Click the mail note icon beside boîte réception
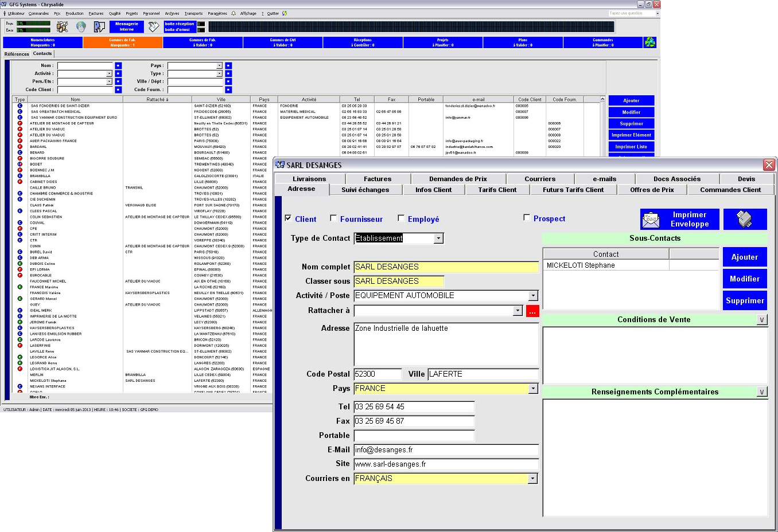Screen dimensions: 778x532 point(153,27)
